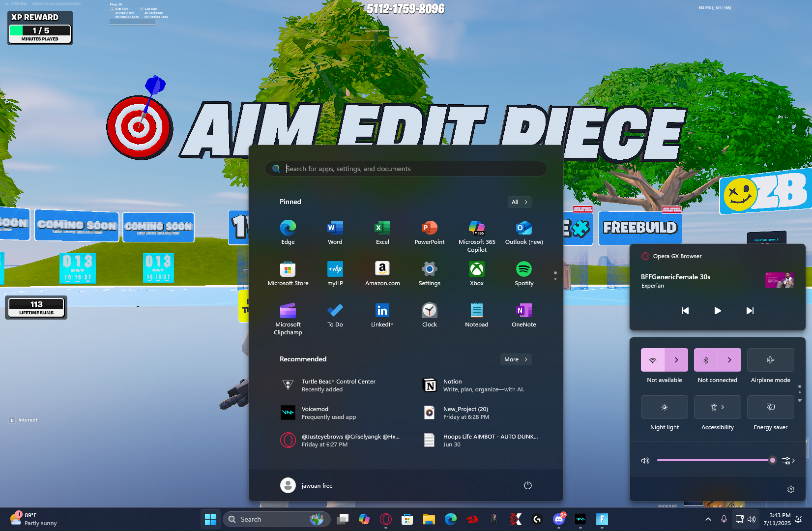Open the To Do app

point(335,315)
